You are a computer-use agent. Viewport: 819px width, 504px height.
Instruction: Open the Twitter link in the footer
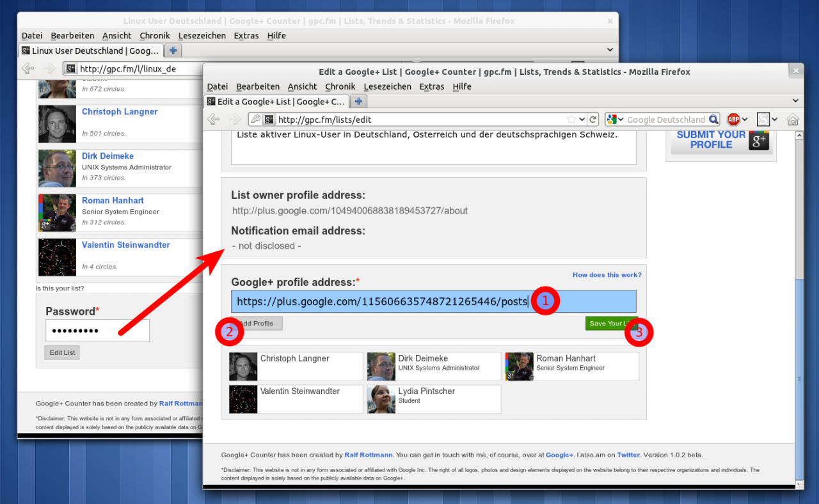628,455
